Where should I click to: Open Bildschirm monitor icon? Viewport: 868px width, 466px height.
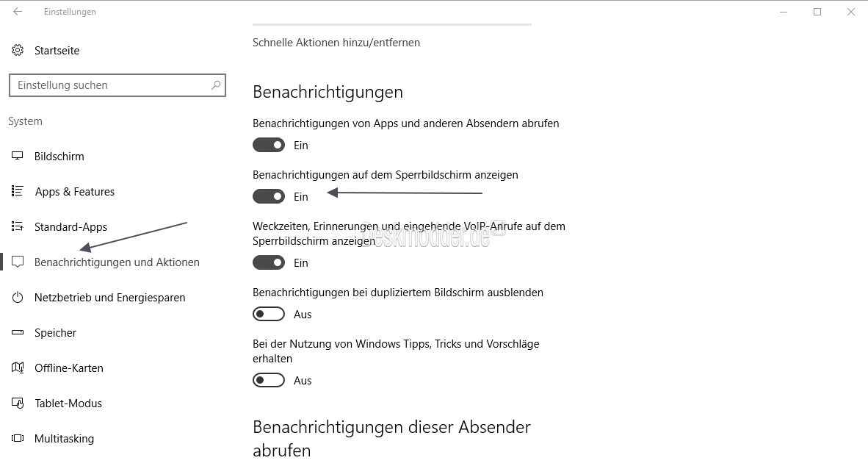18,157
